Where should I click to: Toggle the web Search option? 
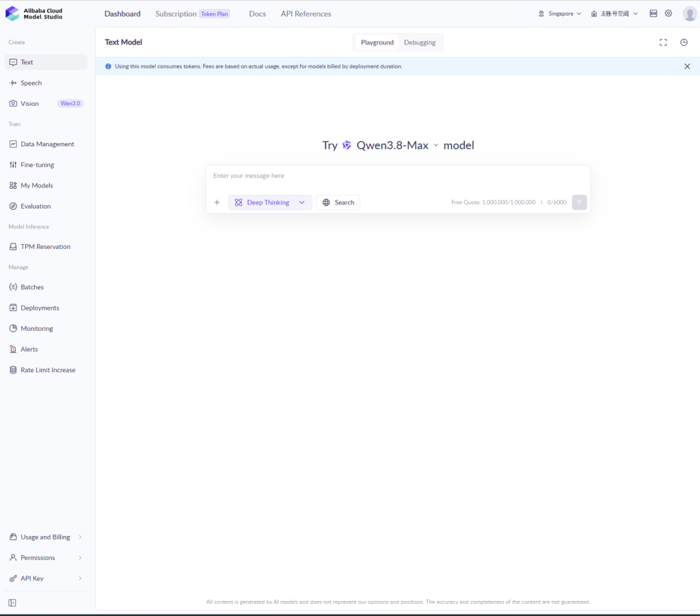tap(338, 202)
